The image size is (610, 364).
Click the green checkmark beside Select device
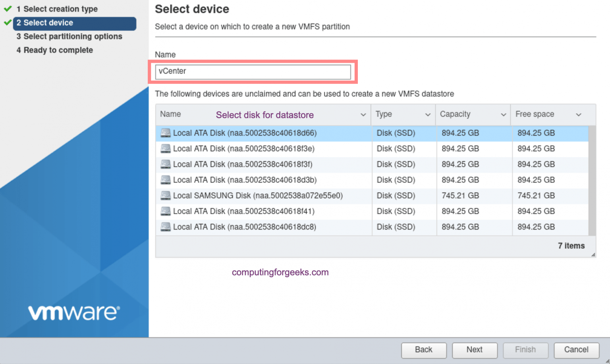(x=7, y=23)
